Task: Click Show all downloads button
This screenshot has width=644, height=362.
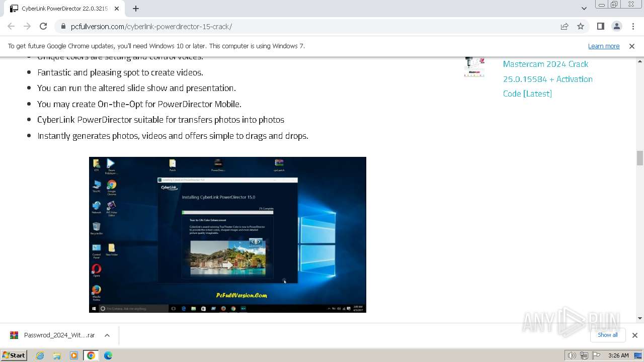Action: click(607, 335)
